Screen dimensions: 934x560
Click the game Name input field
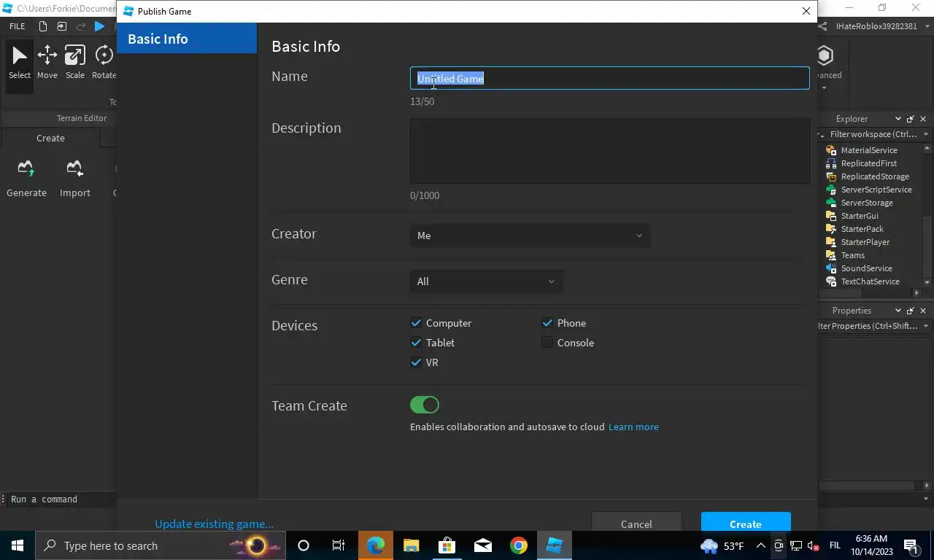coord(610,78)
